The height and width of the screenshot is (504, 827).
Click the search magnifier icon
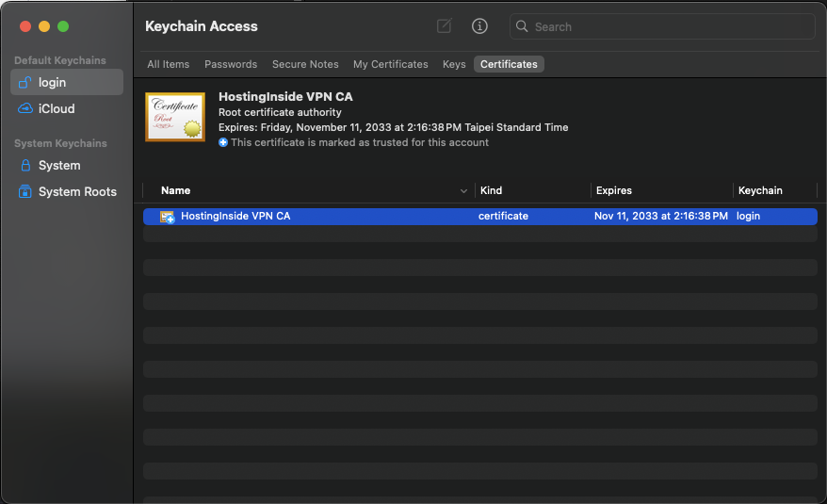pos(522,26)
